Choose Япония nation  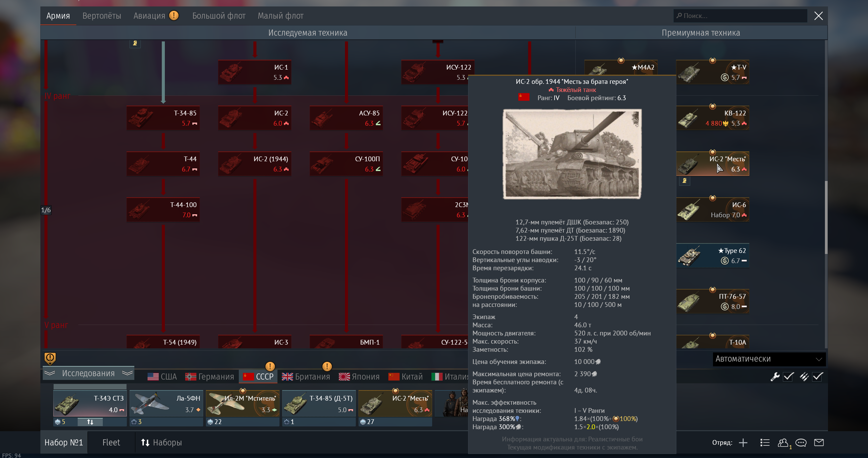(359, 377)
